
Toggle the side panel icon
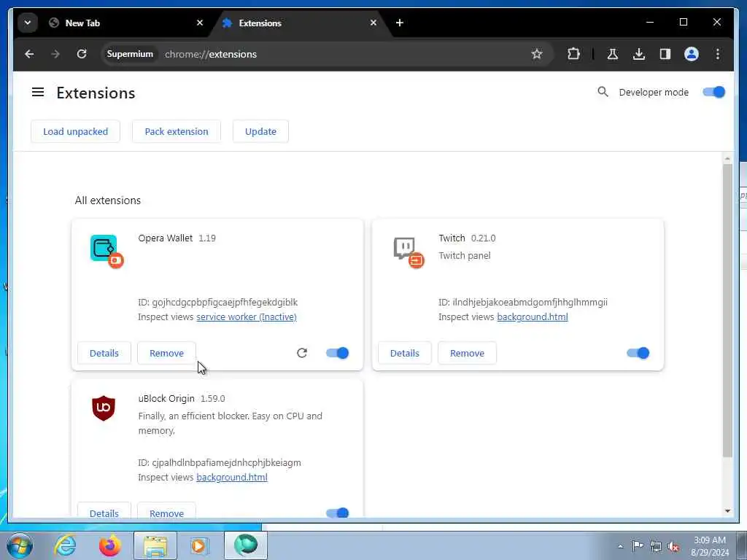[x=665, y=54]
